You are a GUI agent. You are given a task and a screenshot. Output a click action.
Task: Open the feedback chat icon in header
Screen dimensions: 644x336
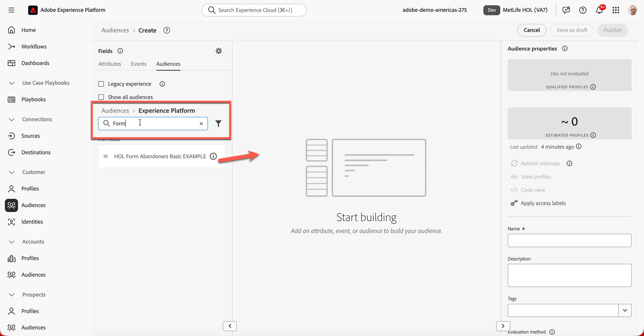tap(566, 10)
